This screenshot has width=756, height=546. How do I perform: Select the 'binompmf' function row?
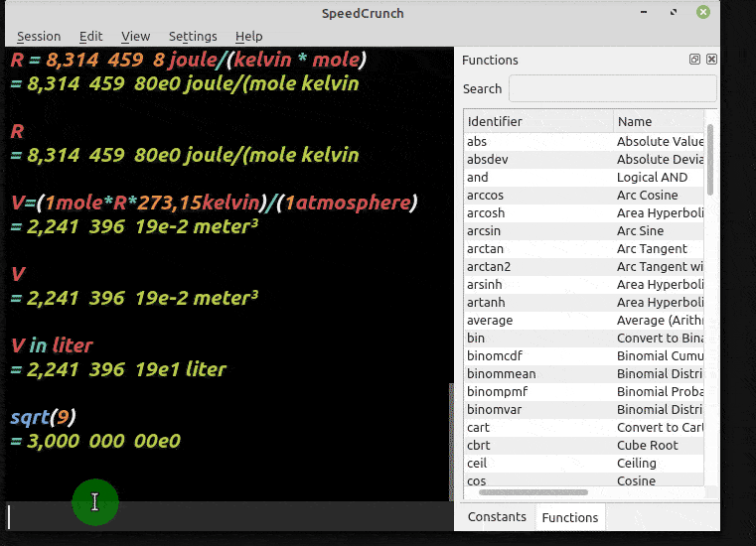pos(584,391)
